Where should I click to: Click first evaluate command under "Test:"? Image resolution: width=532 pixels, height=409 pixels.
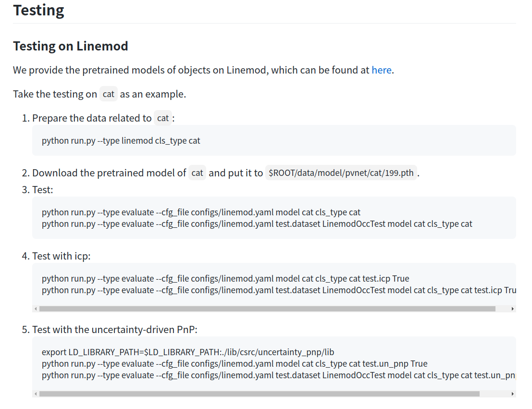201,212
